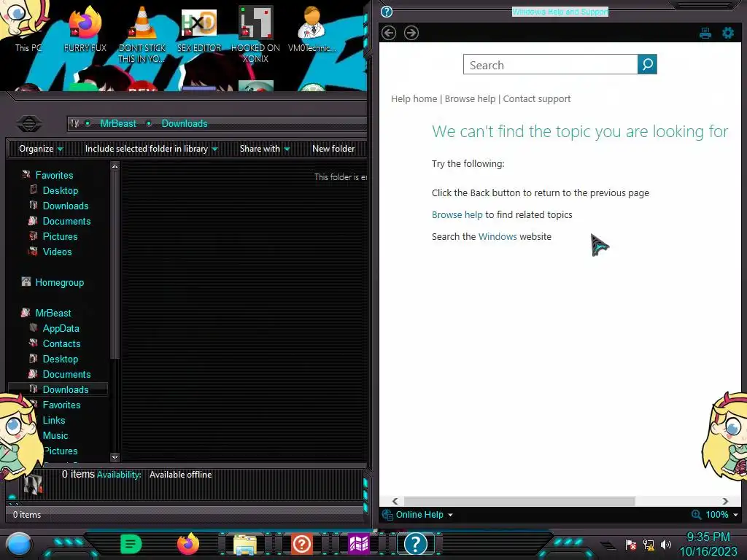Open the HOOKED ON XONIX desktop shortcut
Screen dimensions: 747x560
coord(255,34)
